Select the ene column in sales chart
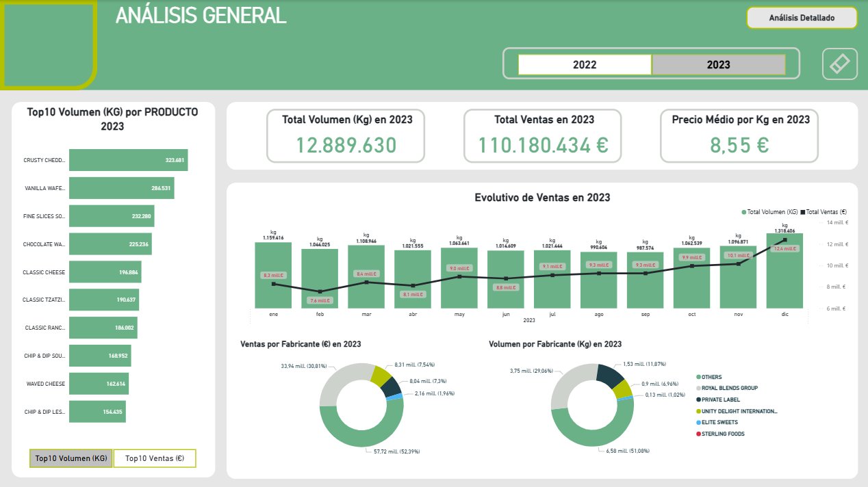 [272, 275]
